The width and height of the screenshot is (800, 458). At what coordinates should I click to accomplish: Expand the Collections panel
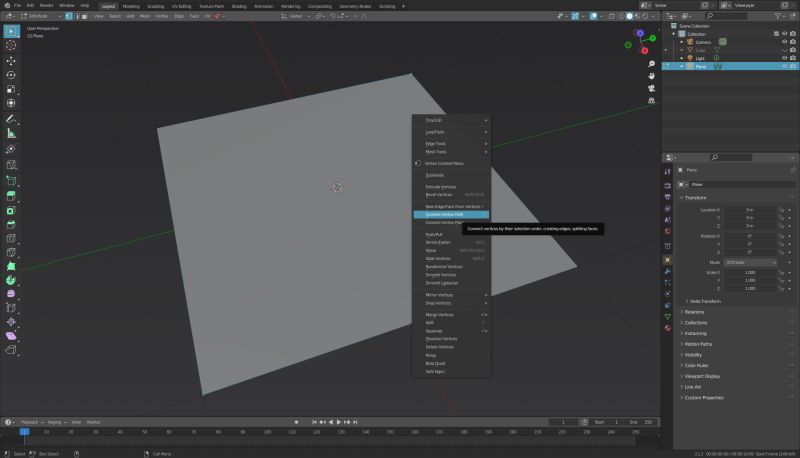coord(695,323)
